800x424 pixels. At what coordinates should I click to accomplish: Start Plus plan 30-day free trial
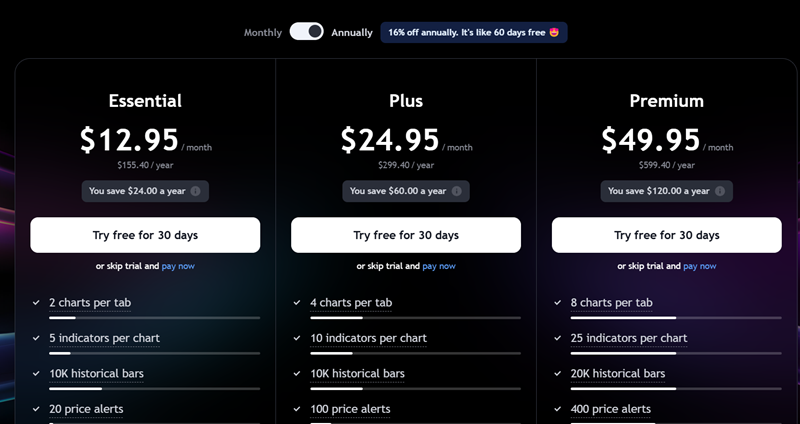click(406, 235)
